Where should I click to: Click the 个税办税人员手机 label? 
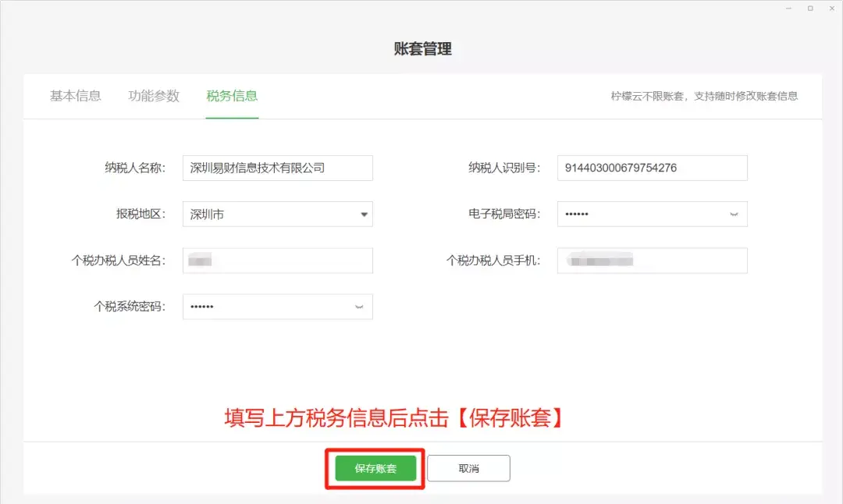pyautogui.click(x=493, y=261)
